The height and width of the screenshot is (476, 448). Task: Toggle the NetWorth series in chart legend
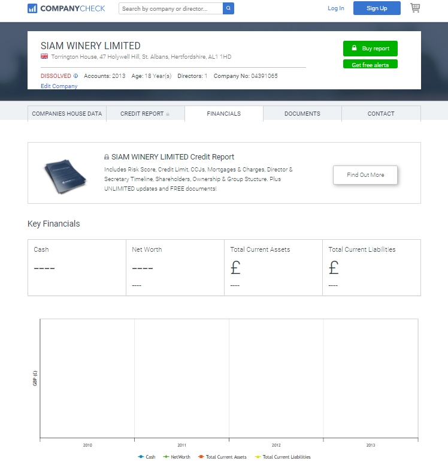coord(177,457)
